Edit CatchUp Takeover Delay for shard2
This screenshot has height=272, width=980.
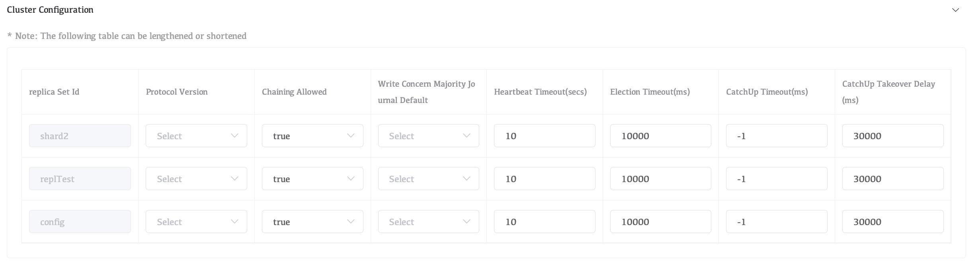[x=892, y=136]
